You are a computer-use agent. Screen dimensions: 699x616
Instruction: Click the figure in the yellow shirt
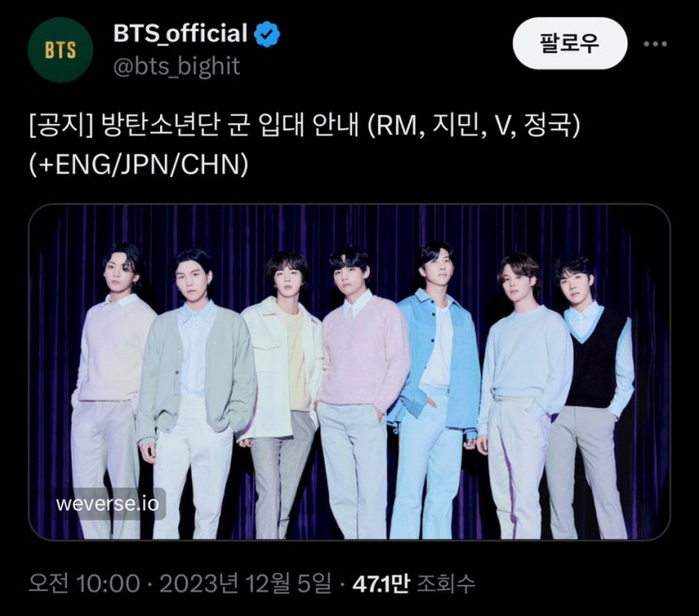coord(282,394)
